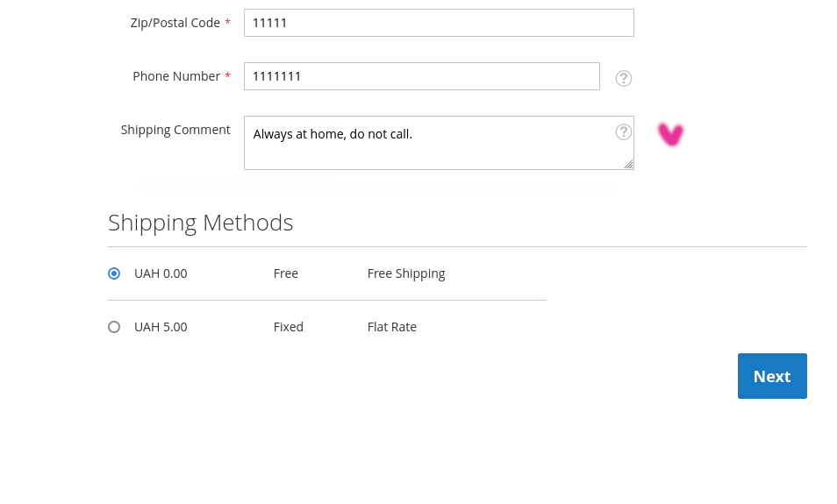Click the Free Shipping carrier name

tap(406, 273)
